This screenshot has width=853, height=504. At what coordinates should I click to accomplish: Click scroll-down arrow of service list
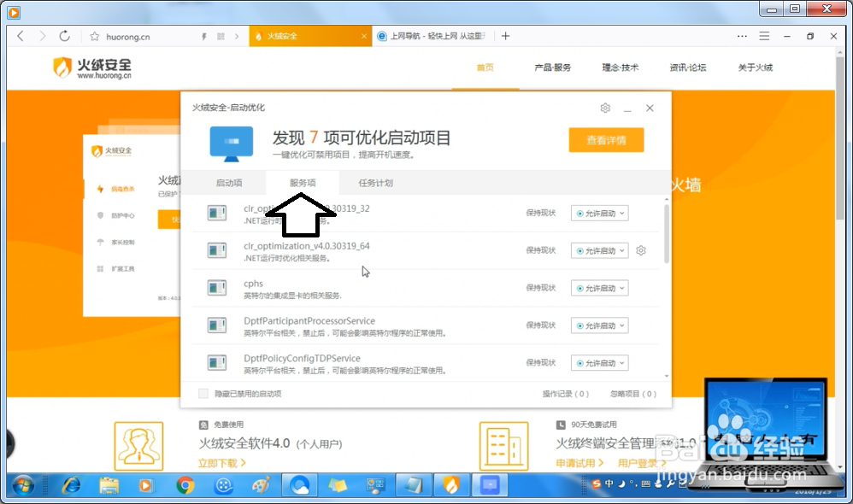click(667, 376)
